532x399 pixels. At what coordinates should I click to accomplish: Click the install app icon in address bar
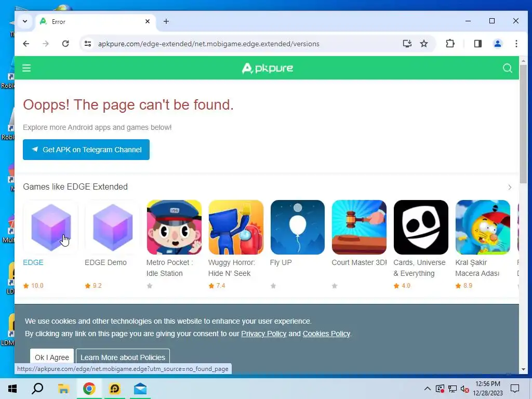coord(407,44)
